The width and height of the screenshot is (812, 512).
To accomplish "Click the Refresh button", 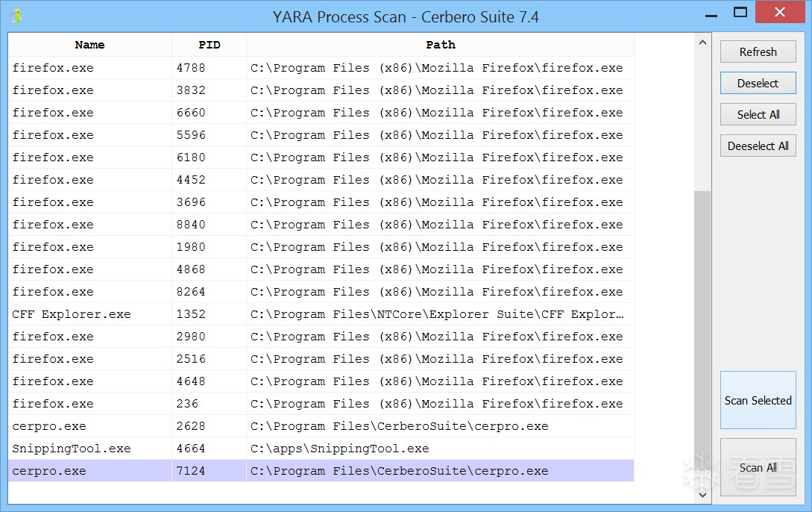I will coord(758,52).
